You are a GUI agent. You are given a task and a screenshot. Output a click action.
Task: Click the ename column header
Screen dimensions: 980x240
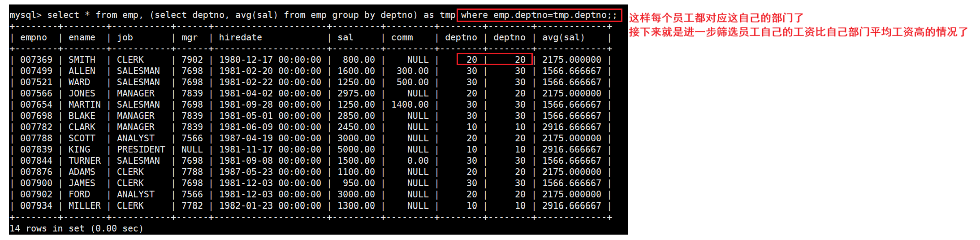tap(82, 38)
